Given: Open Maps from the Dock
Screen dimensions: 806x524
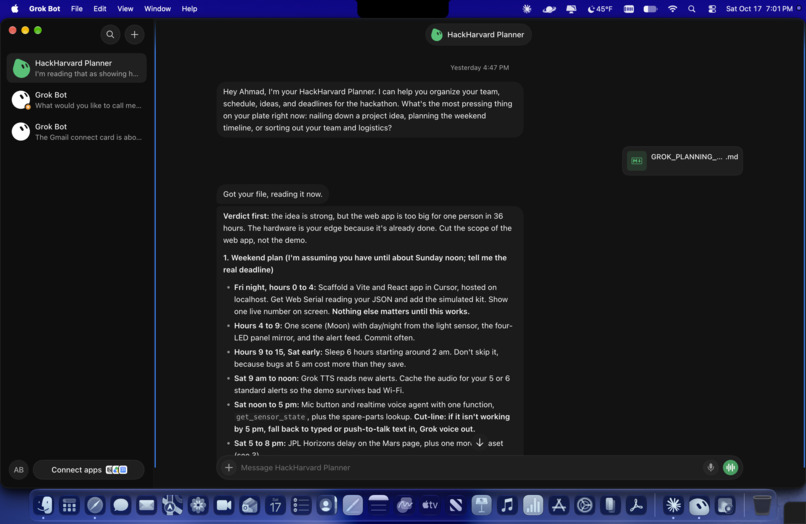Looking at the screenshot, I should (172, 505).
